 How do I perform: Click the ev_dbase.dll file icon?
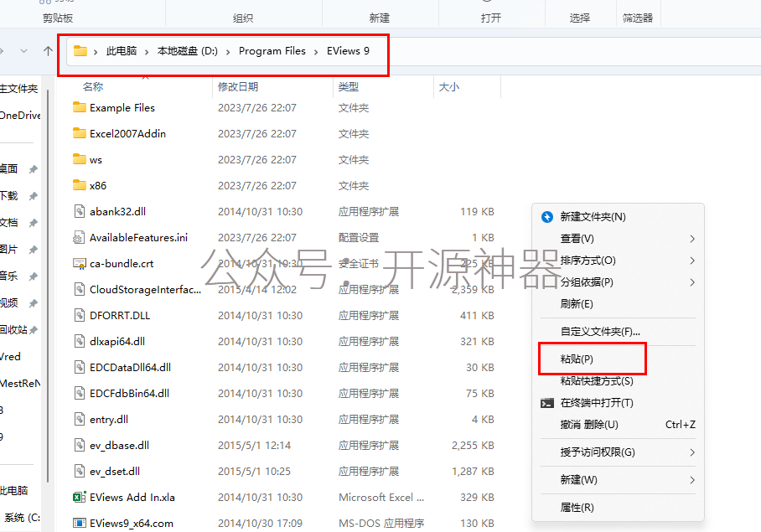pos(79,445)
